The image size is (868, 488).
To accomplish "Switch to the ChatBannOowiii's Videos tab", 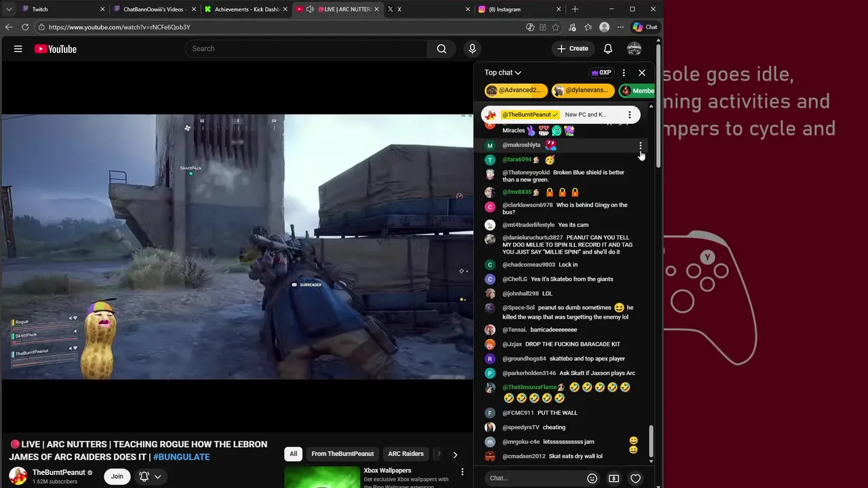I will click(154, 9).
